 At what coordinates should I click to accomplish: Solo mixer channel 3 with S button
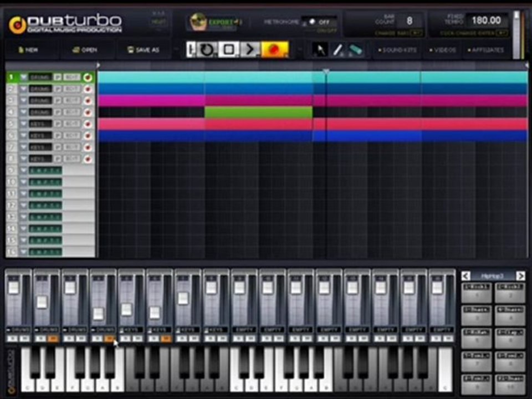click(x=69, y=338)
